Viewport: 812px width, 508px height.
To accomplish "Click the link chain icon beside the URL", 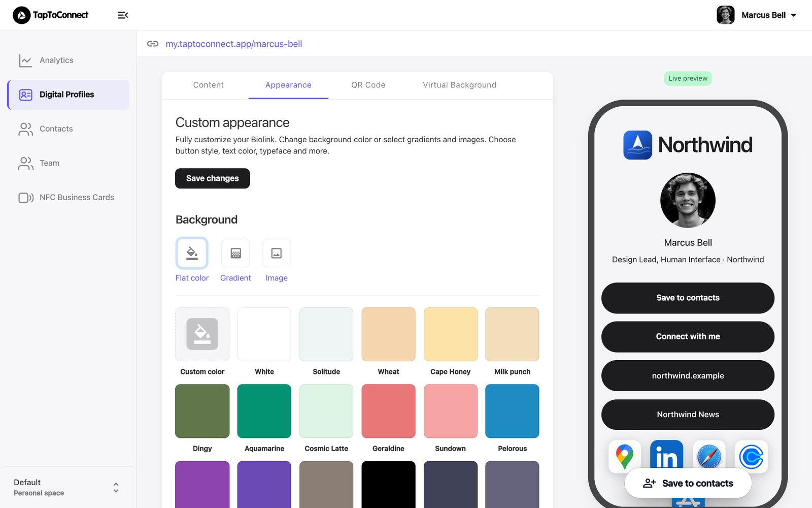I will [x=153, y=44].
